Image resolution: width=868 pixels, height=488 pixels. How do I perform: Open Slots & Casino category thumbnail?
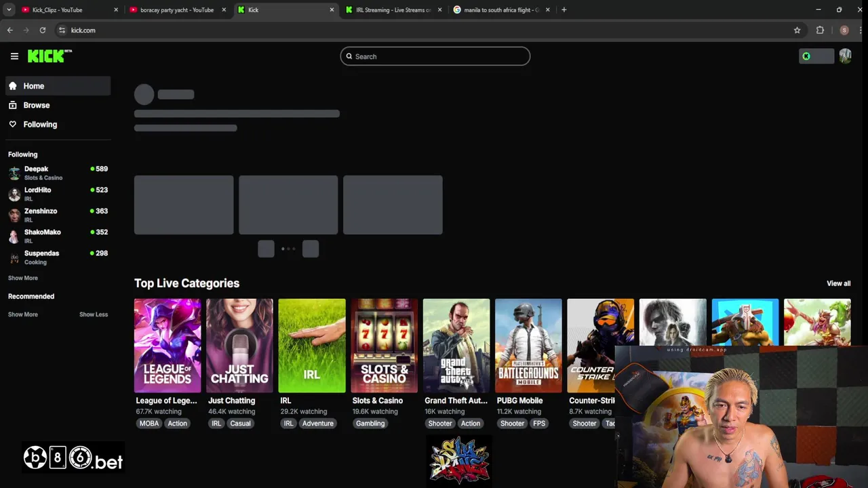pos(384,346)
